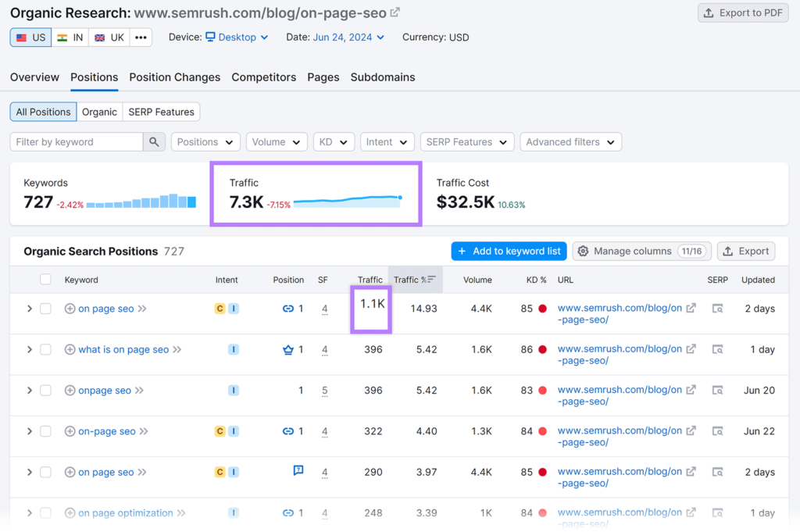This screenshot has height=532, width=800.
Task: Open external URL icon in 'on-page seo' row
Action: [x=691, y=430]
